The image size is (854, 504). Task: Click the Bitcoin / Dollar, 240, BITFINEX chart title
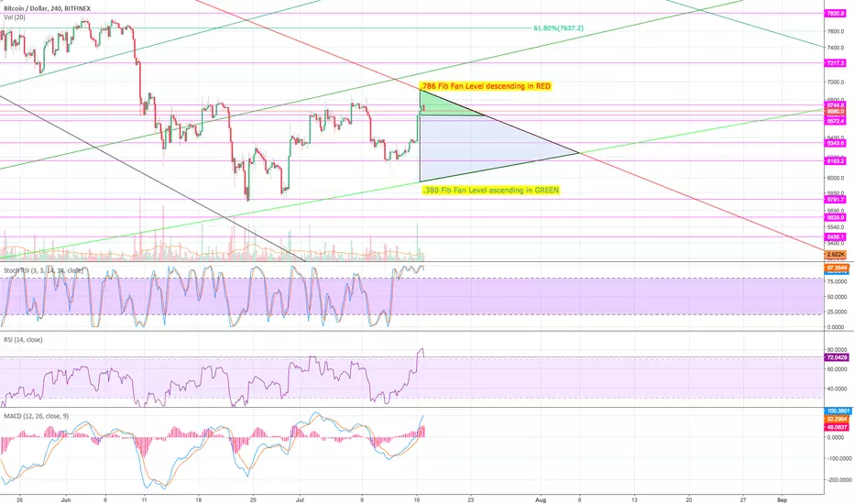pyautogui.click(x=48, y=9)
